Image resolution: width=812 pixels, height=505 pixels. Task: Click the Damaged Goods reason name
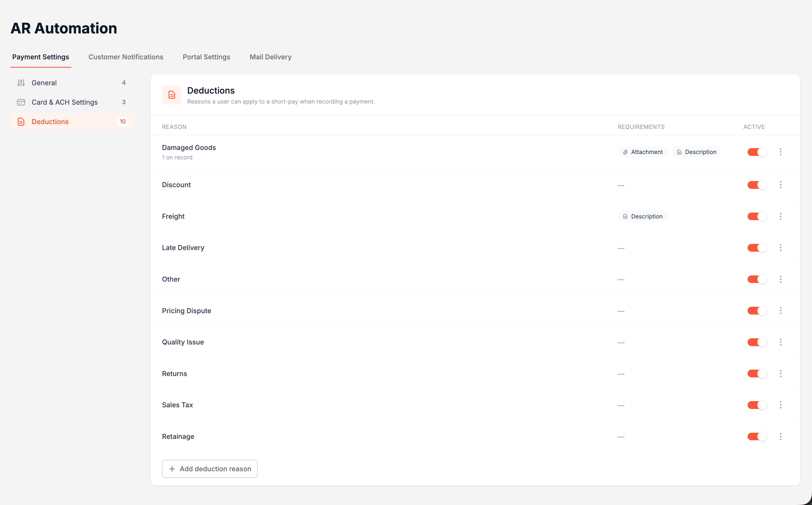189,148
